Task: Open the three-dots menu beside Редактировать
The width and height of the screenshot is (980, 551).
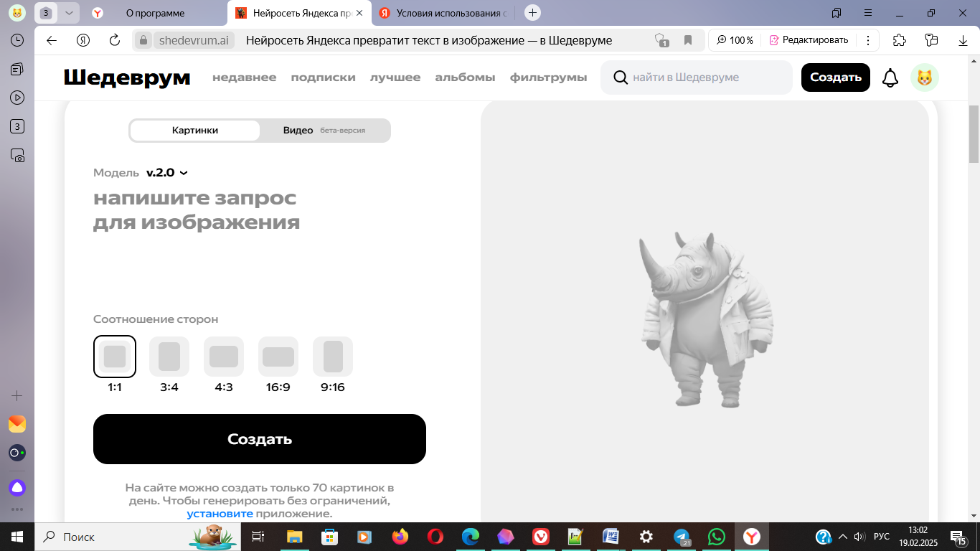Action: click(868, 40)
